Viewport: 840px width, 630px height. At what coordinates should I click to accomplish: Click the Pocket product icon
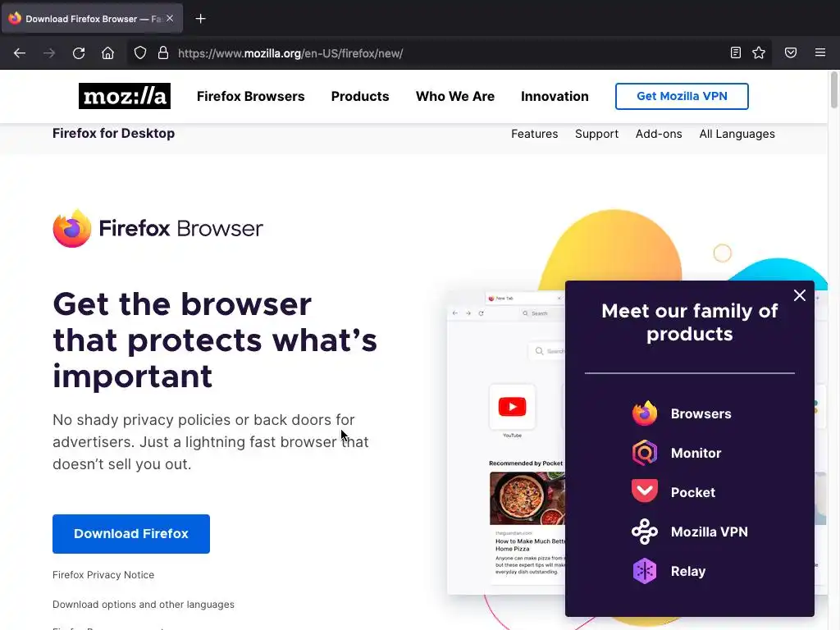coord(645,492)
